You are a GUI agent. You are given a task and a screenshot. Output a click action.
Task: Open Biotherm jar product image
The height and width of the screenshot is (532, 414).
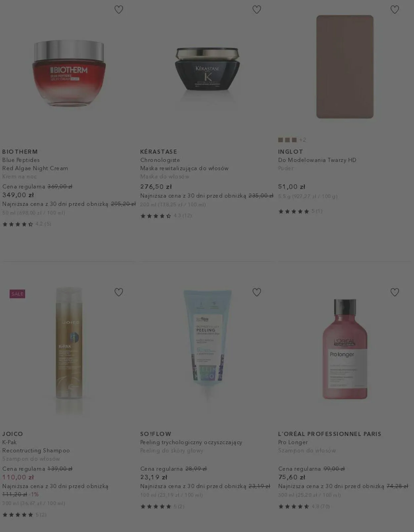[69, 73]
